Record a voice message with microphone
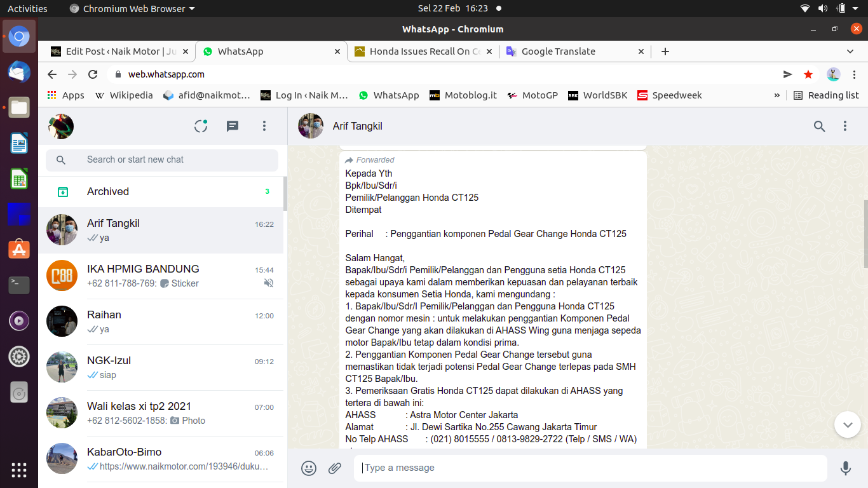Screen dimensions: 868x488 (x=845, y=468)
